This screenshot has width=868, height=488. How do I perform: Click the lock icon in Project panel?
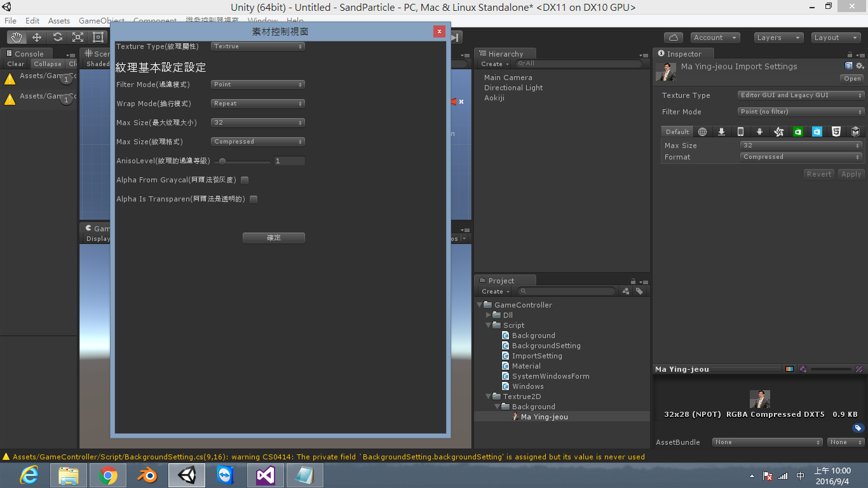(633, 280)
